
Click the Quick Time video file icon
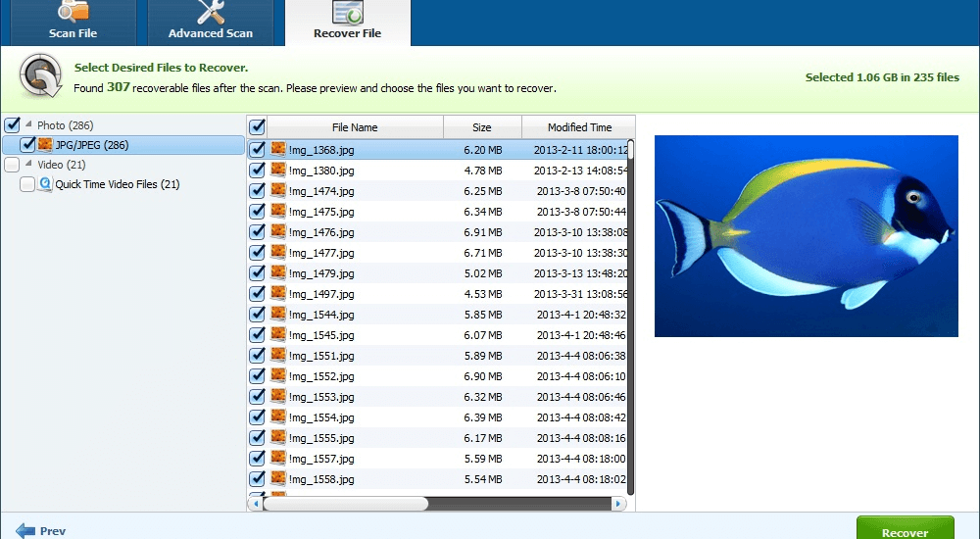[45, 184]
